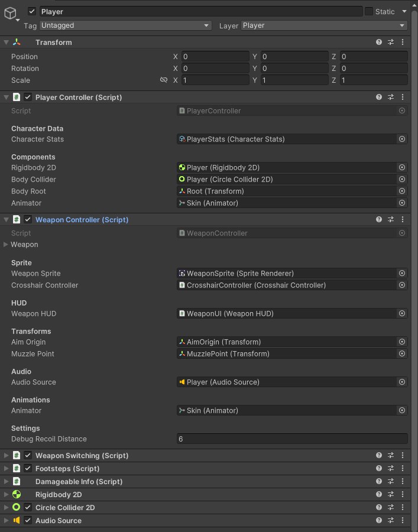Click the Debug Recoil Distance value field
Viewport: 418px width, 532px height.
pyautogui.click(x=291, y=439)
